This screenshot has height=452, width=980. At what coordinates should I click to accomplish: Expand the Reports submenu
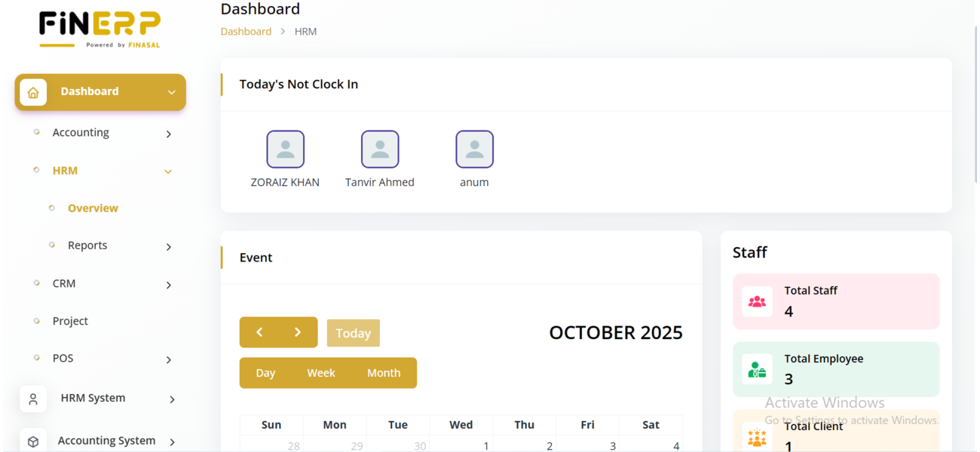tap(169, 247)
